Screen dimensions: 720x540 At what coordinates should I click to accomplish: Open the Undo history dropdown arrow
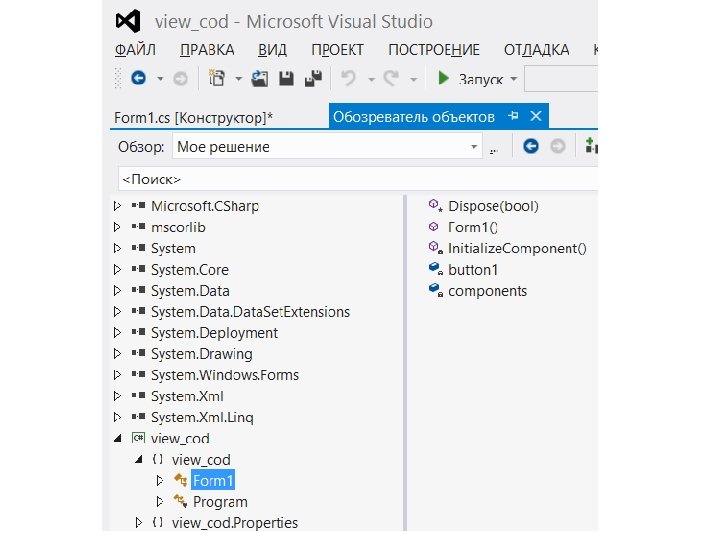(x=371, y=79)
